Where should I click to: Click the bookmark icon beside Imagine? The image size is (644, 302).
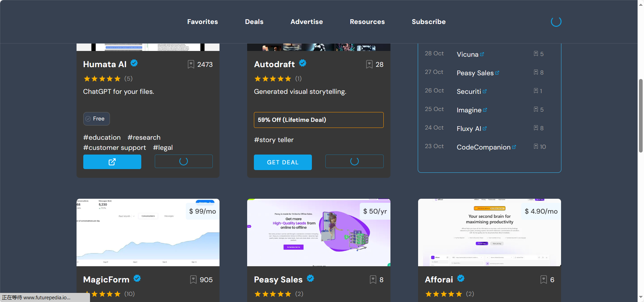point(536,109)
